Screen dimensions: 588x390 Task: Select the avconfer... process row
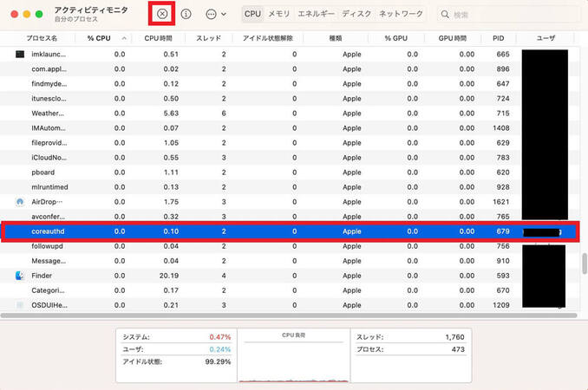tap(288, 217)
